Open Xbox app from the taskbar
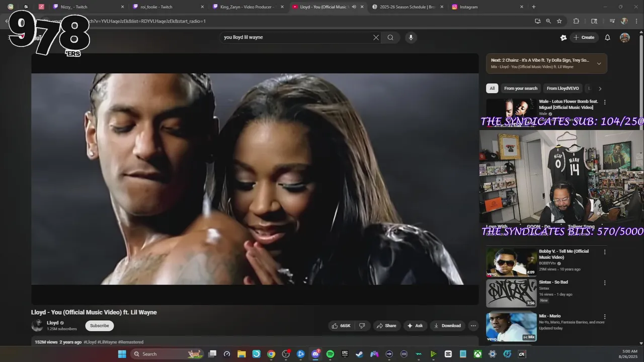This screenshot has width=644, height=362. pos(477,354)
